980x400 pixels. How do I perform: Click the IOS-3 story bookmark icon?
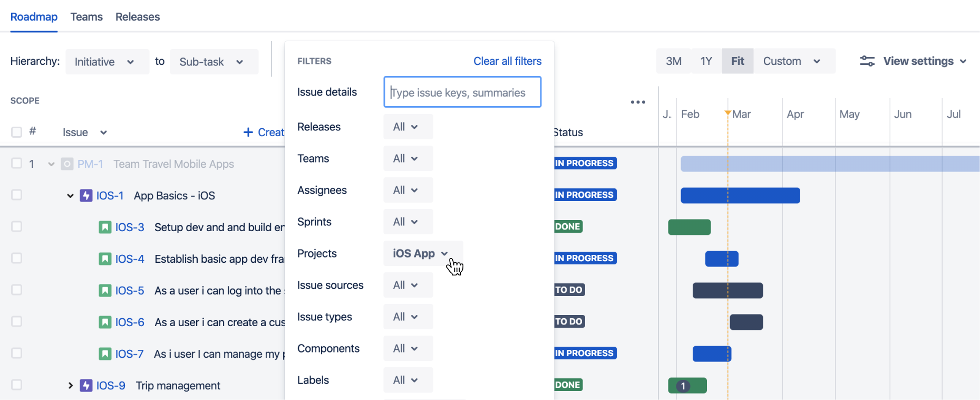(x=105, y=227)
